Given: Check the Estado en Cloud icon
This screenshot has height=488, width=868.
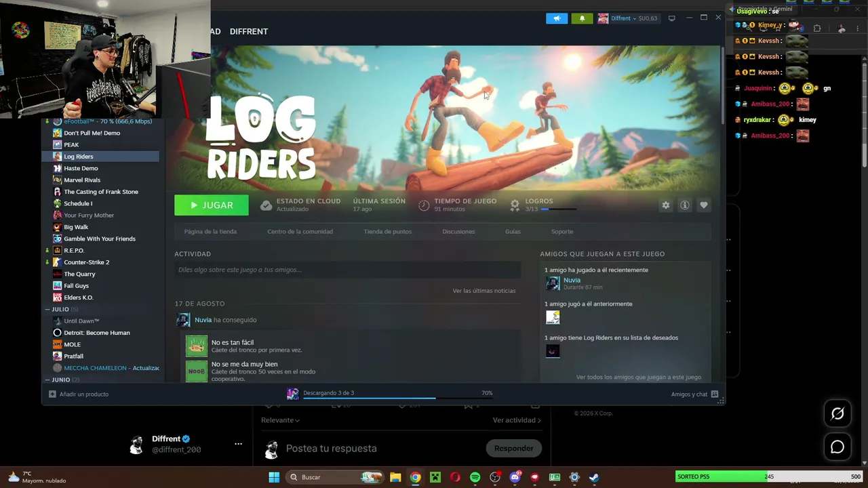Looking at the screenshot, I should tap(266, 205).
